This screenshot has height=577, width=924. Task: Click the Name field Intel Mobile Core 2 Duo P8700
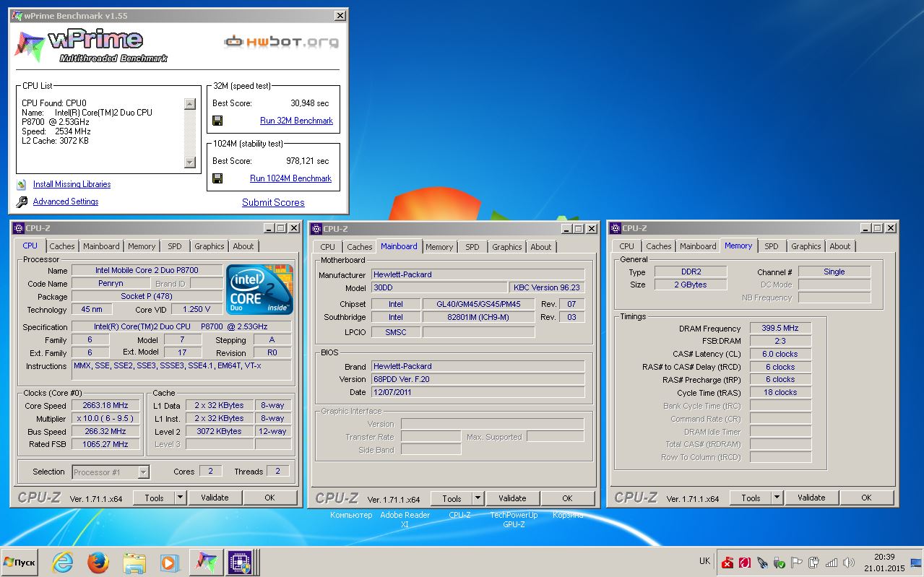[147, 270]
